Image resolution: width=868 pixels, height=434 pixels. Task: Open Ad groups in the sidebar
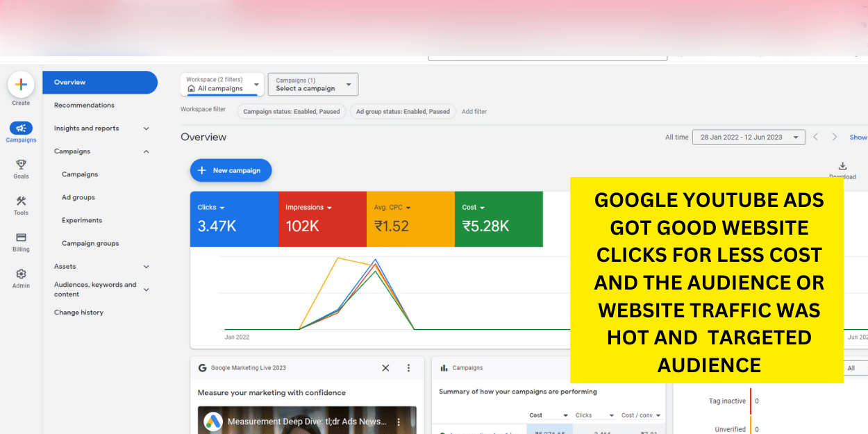[78, 197]
